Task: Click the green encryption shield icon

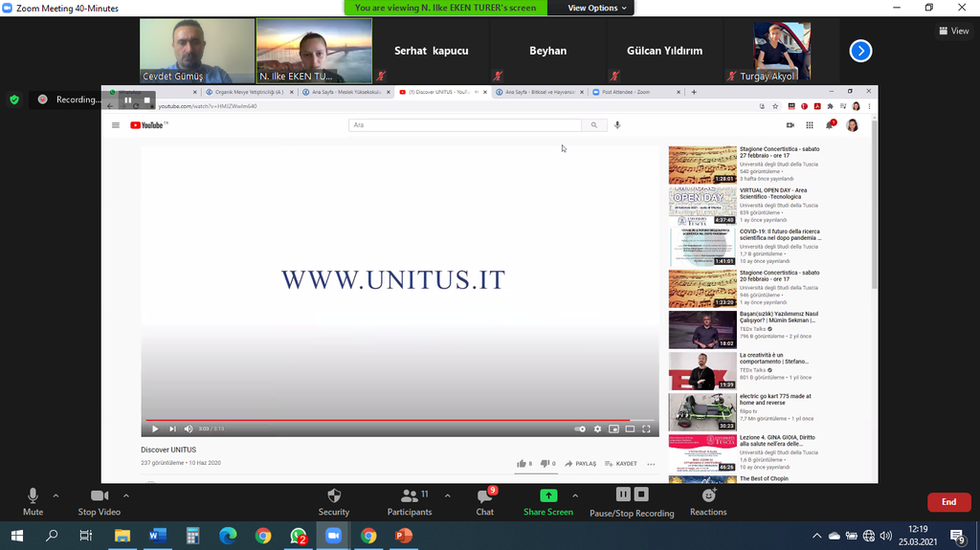Action: click(14, 99)
